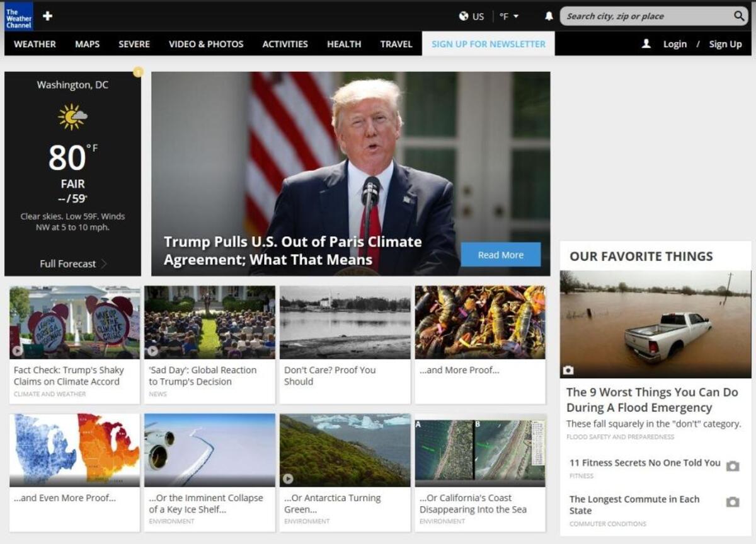Image resolution: width=756 pixels, height=544 pixels.
Task: Click the OUR FAVORITE THINGS heading
Action: coord(641,256)
